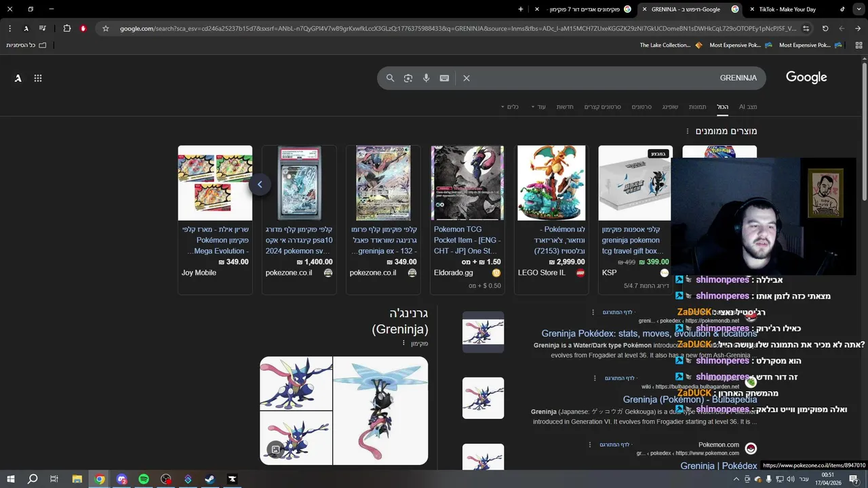This screenshot has width=868, height=488.
Task: Click the Greninja ex 132 card product image
Action: point(383,183)
